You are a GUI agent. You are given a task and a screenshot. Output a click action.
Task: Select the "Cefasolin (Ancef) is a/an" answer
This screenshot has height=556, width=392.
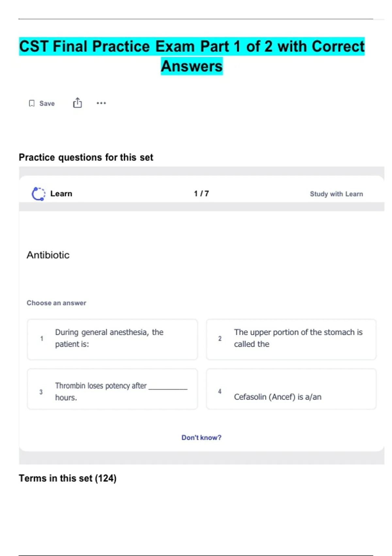[291, 389]
